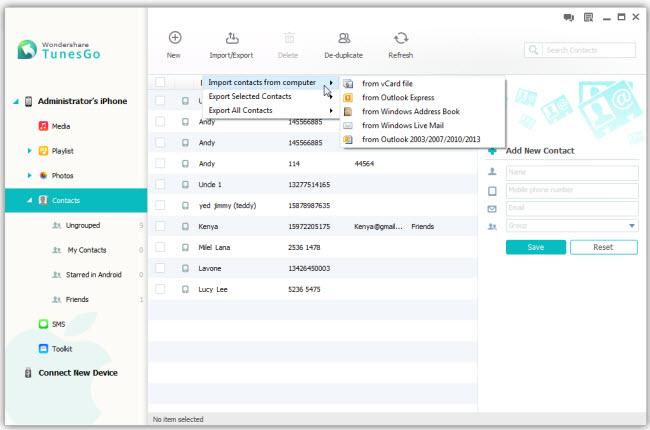Click the Media music icon in sidebar
Image resolution: width=650 pixels, height=430 pixels.
tap(43, 126)
